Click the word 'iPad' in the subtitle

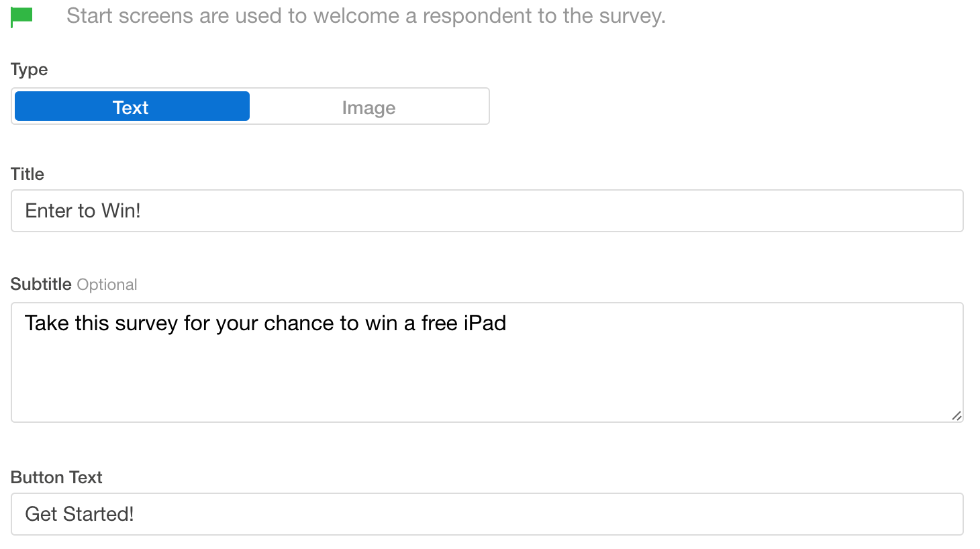point(487,323)
